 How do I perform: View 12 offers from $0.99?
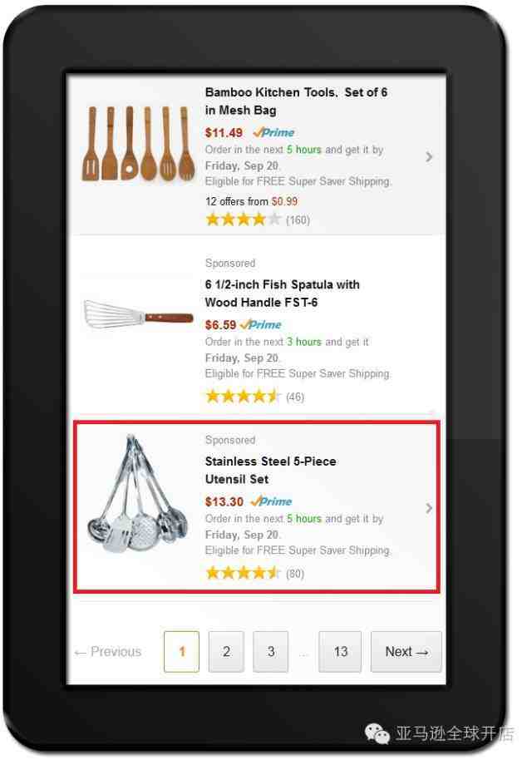252,201
